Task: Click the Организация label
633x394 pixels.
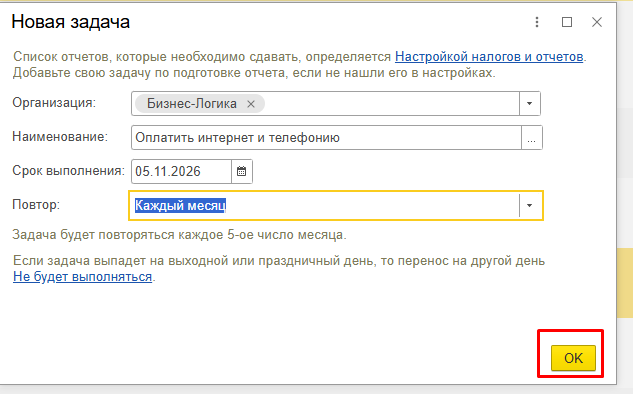Action: coord(54,103)
